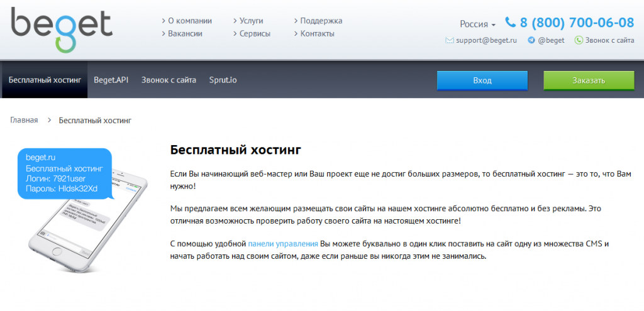644x311 pixels.
Task: Click the green call icon
Action: [x=579, y=40]
